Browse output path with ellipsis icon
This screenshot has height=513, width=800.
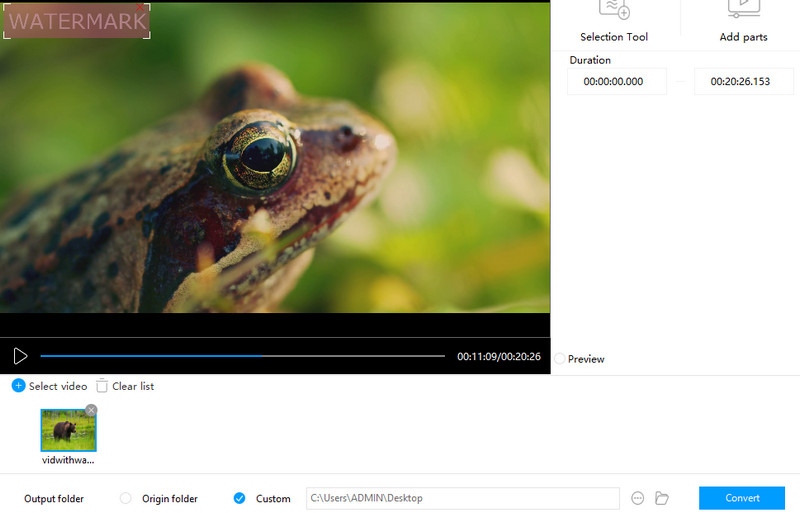pos(638,498)
